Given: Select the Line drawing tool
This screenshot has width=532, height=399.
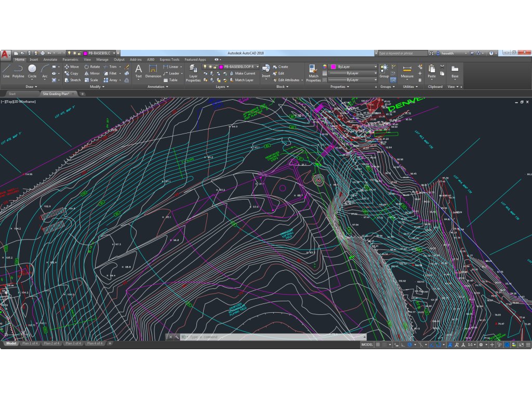Looking at the screenshot, I should [6, 70].
